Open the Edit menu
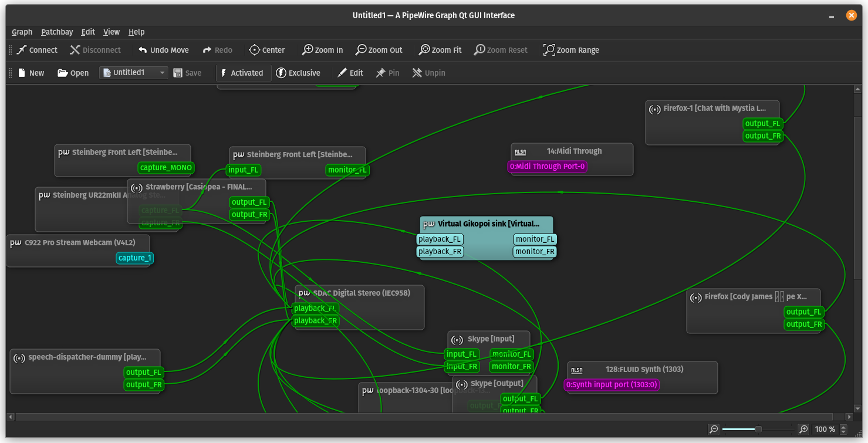868x443 pixels. pos(88,32)
